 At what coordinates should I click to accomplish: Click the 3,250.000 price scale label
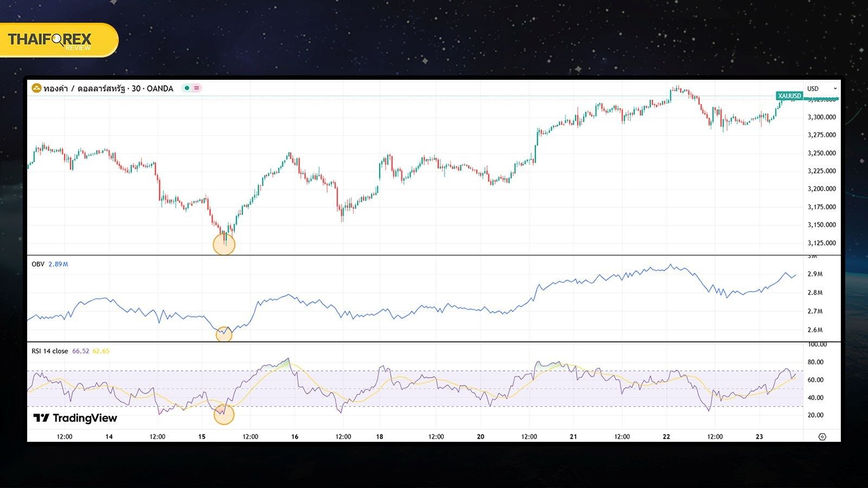(821, 153)
